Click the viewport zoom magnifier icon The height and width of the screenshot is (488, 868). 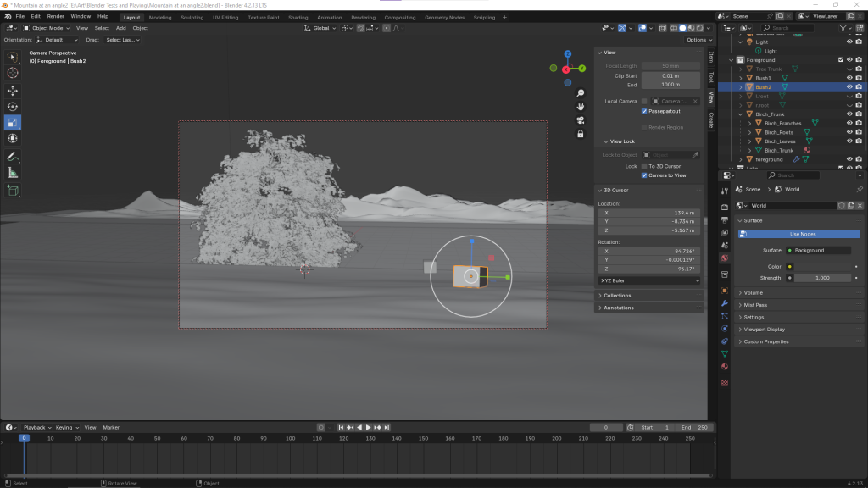click(580, 93)
